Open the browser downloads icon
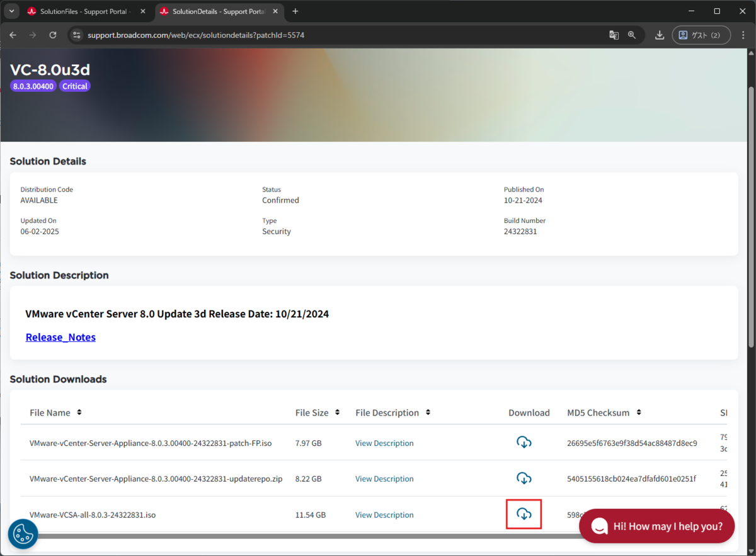 coord(660,35)
